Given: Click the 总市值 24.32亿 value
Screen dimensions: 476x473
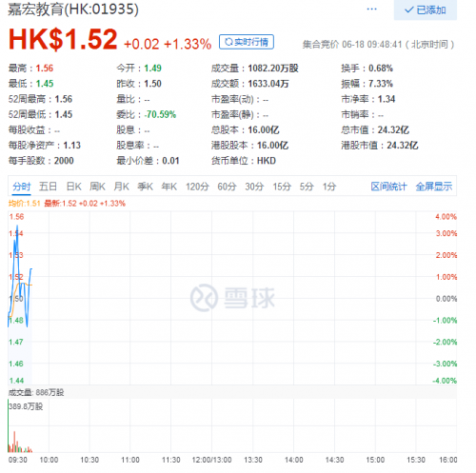Looking at the screenshot, I should [393, 130].
